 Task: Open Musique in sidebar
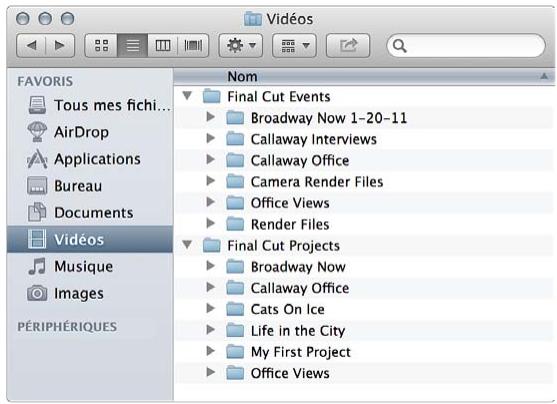click(x=90, y=266)
